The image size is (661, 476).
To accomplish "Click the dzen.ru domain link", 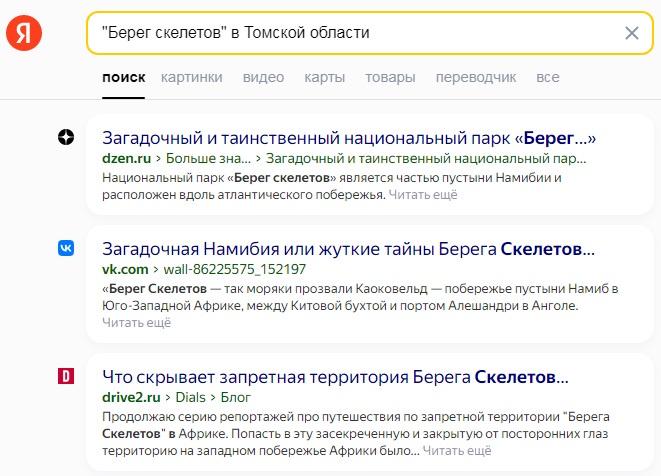I will [x=126, y=159].
